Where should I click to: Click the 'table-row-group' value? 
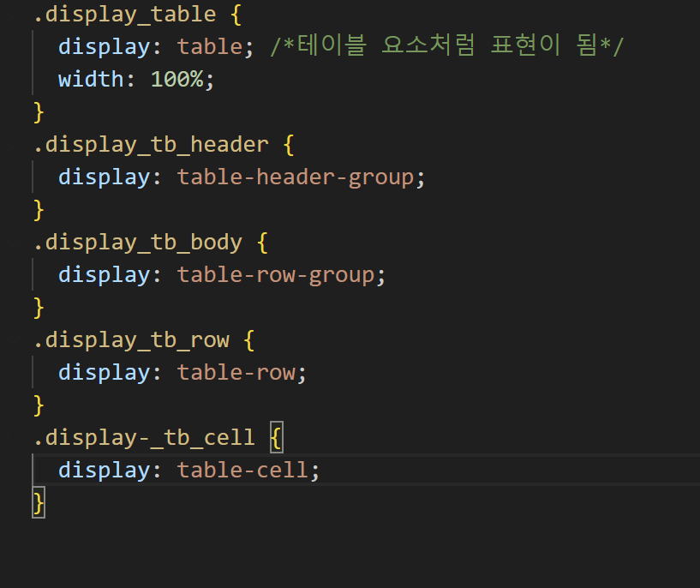276,276
